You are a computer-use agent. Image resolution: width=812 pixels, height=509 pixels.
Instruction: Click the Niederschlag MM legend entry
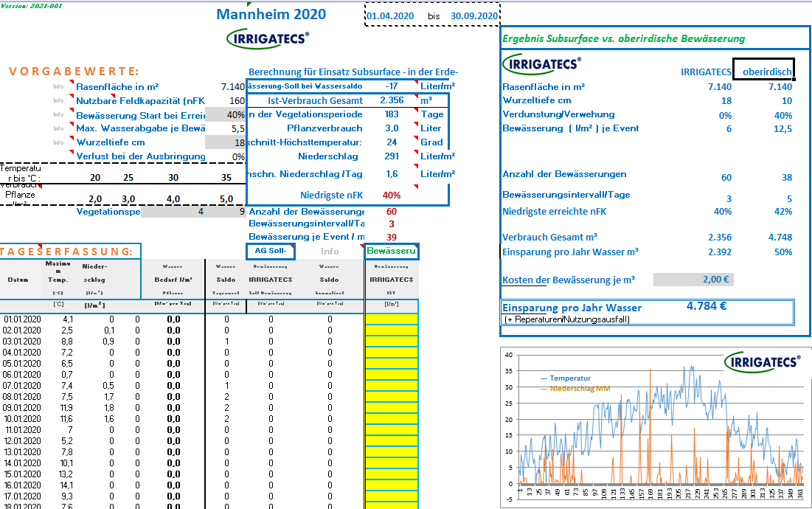[575, 388]
